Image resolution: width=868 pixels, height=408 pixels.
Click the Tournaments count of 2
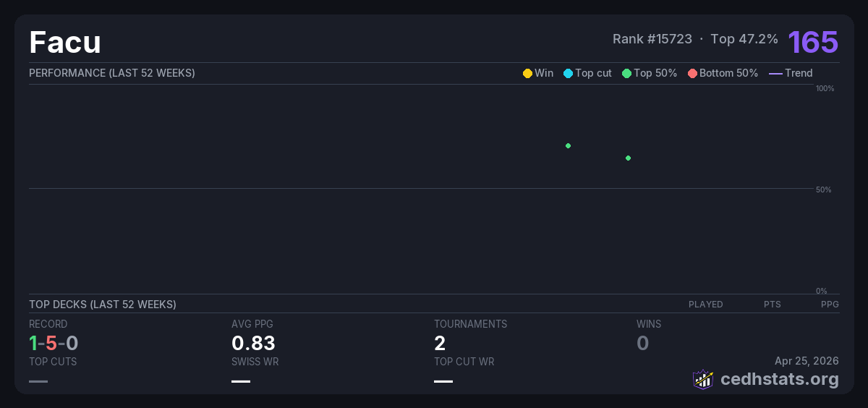click(440, 343)
